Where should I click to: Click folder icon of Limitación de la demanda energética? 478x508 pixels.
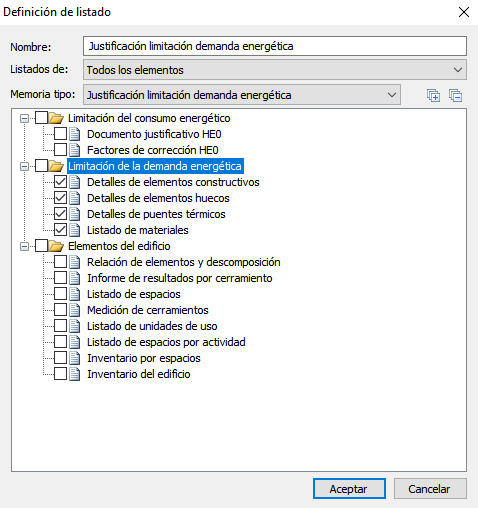click(x=56, y=166)
